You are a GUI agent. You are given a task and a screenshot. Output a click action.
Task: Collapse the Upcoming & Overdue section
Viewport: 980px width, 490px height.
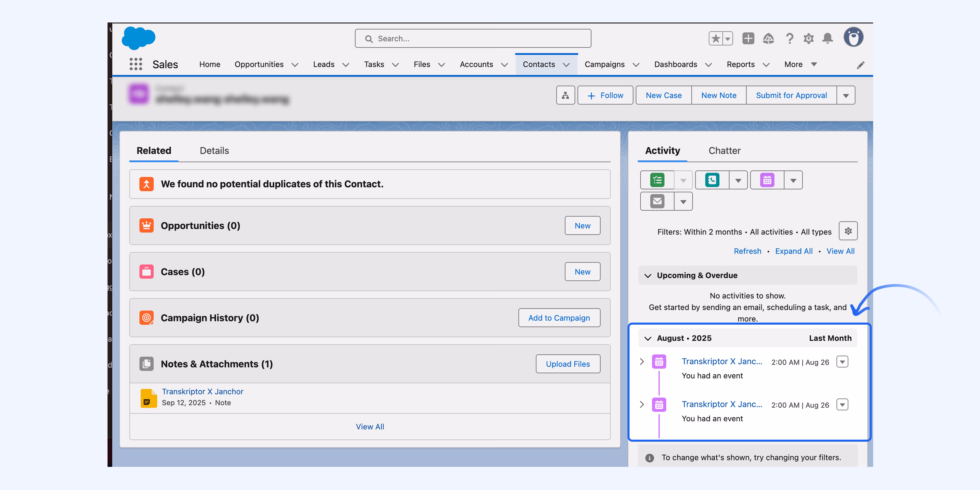(648, 275)
